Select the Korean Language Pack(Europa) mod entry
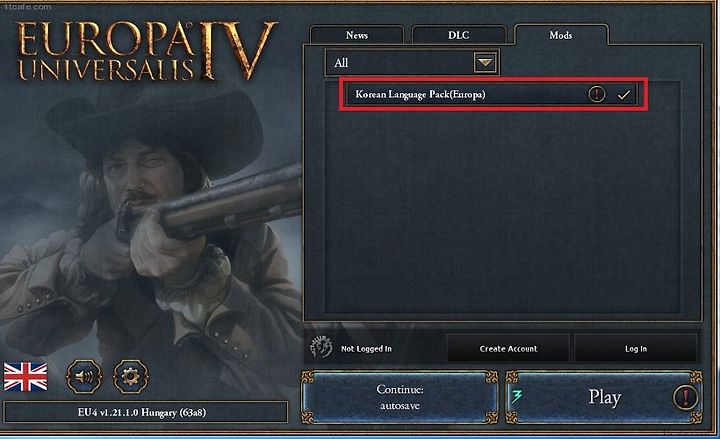The width and height of the screenshot is (720, 439). 491,95
